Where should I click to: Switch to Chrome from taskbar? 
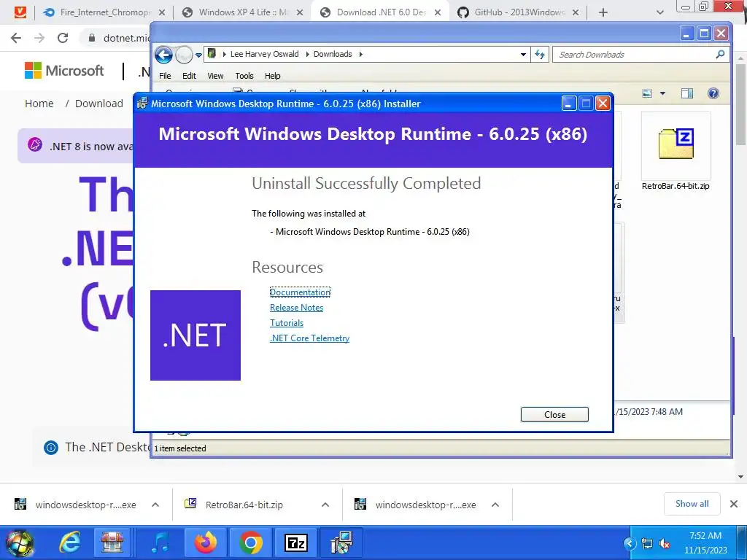point(251,542)
